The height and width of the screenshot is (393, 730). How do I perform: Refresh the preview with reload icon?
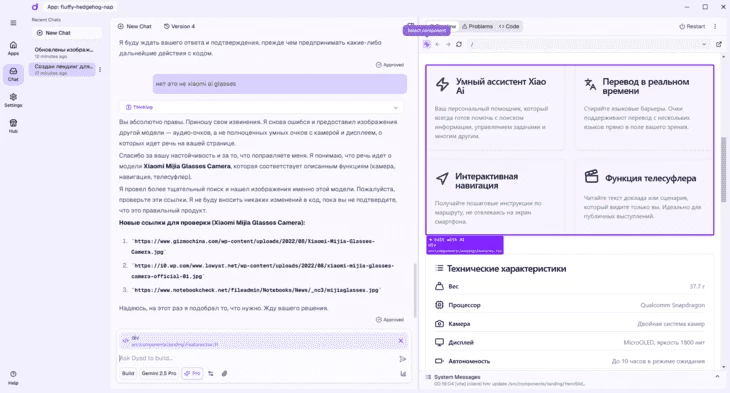tap(459, 44)
